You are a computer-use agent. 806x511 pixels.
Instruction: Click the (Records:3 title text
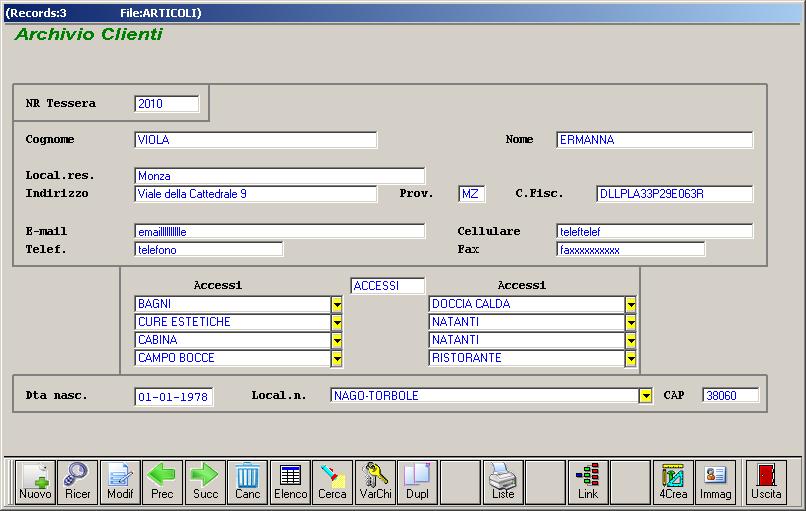(36, 13)
